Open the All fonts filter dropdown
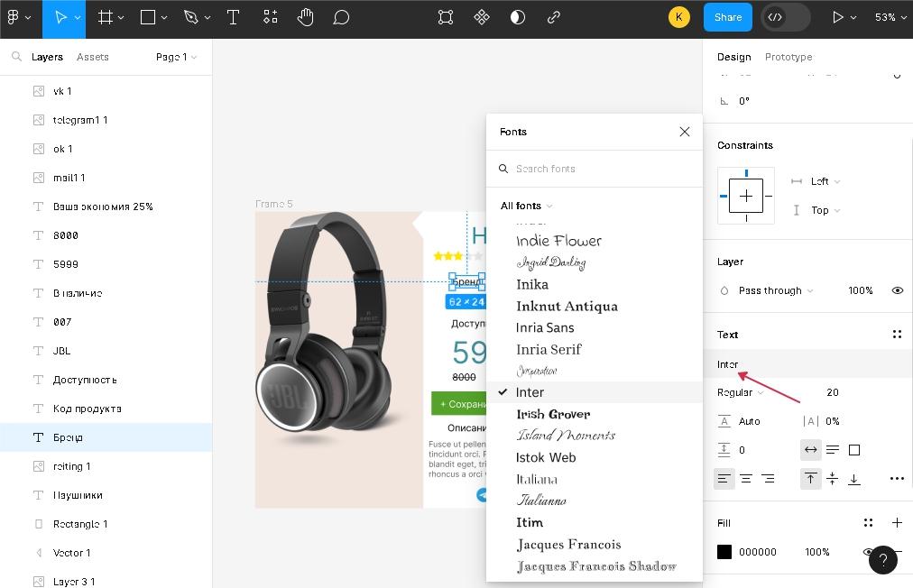Viewport: 913px width, 588px height. tap(526, 206)
